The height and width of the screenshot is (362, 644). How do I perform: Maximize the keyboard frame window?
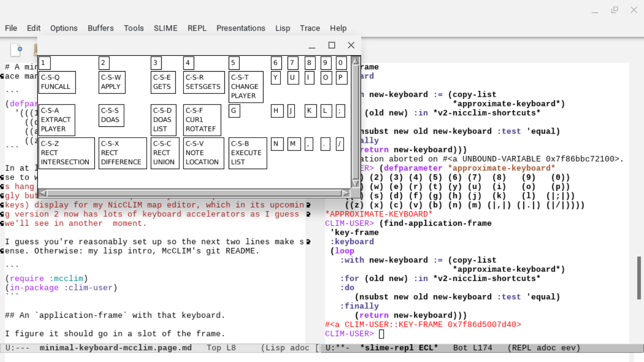pos(332,45)
